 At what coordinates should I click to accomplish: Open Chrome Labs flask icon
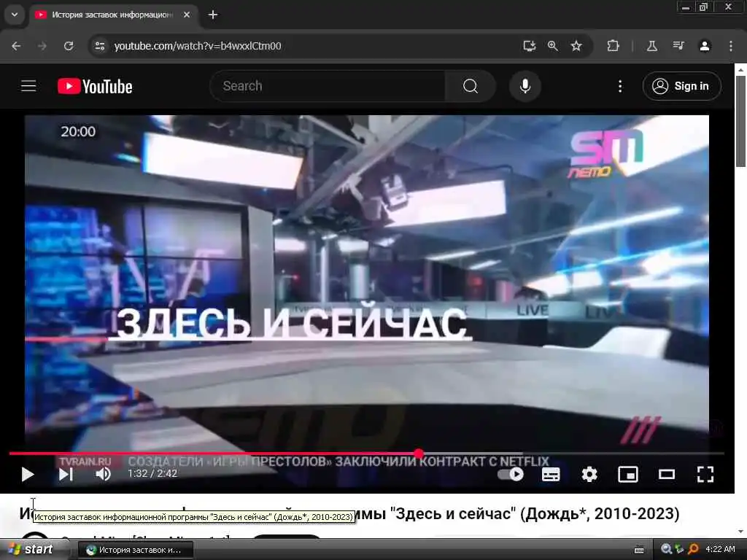(x=652, y=46)
